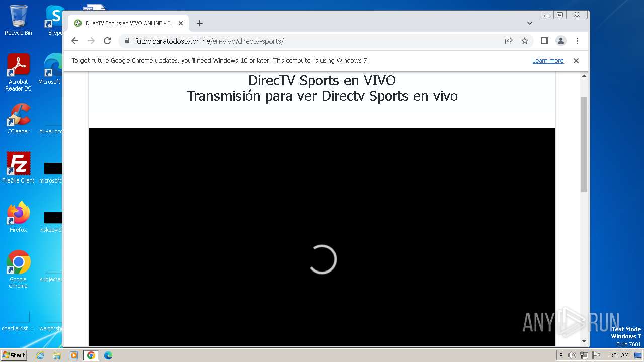This screenshot has height=362, width=644.
Task: Go back using the Chrome back arrow
Action: pos(75,41)
